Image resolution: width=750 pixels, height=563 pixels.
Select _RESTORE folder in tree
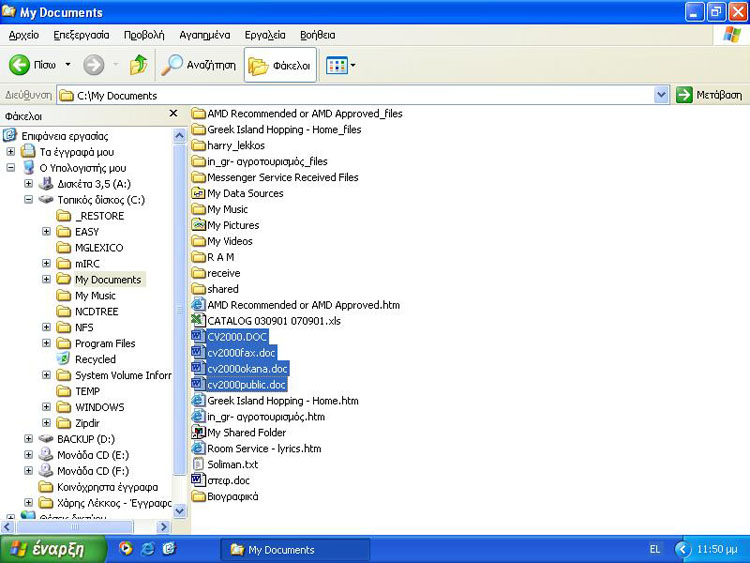tap(90, 216)
